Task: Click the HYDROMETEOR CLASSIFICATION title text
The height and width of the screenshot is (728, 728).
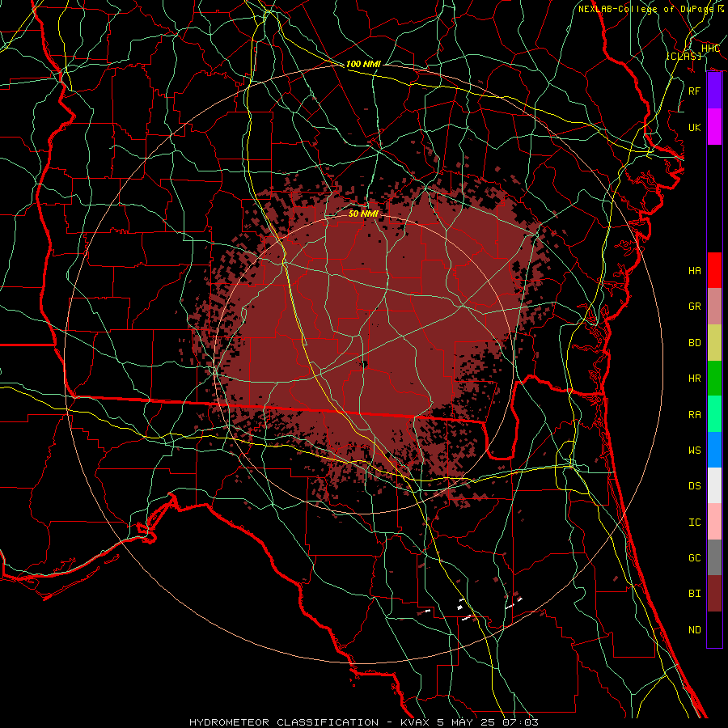Action: point(285,722)
